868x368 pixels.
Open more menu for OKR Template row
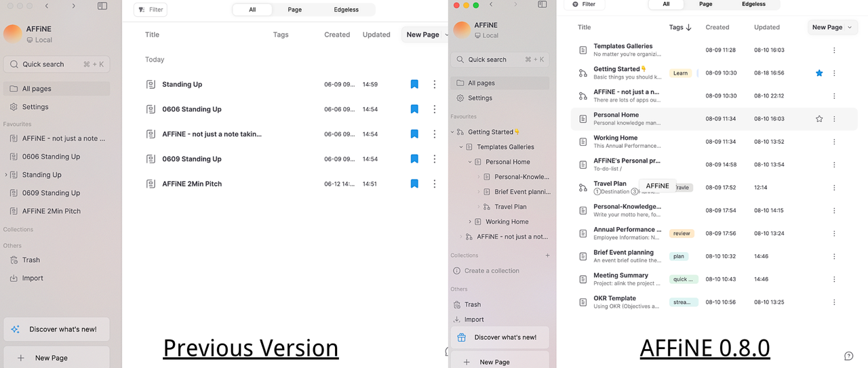pos(834,302)
